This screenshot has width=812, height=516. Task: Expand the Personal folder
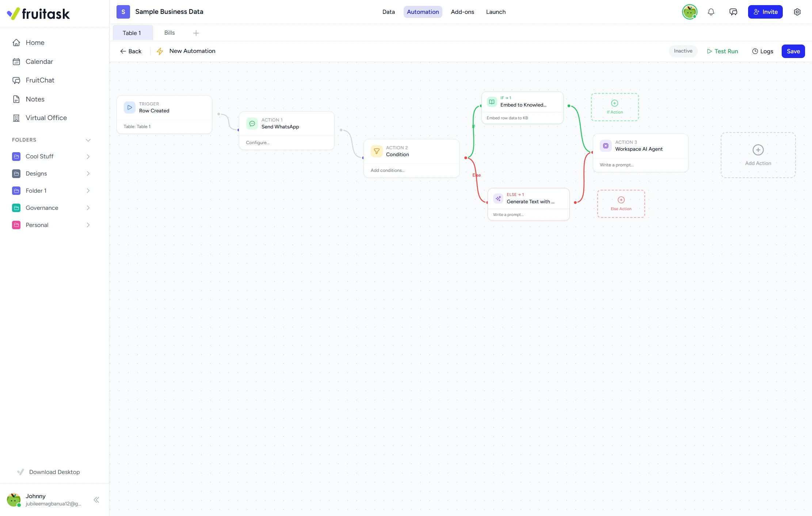(88, 225)
